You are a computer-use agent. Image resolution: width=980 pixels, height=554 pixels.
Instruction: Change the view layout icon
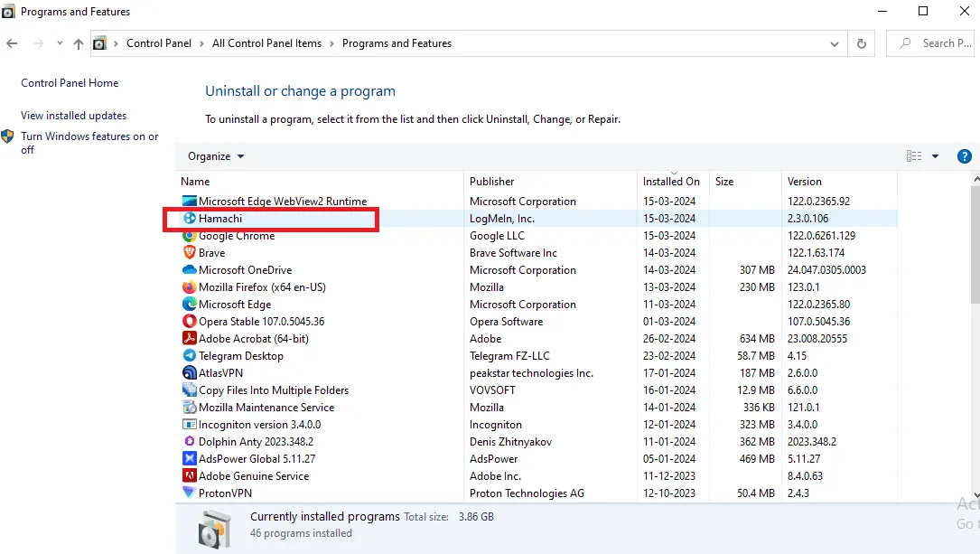point(914,156)
